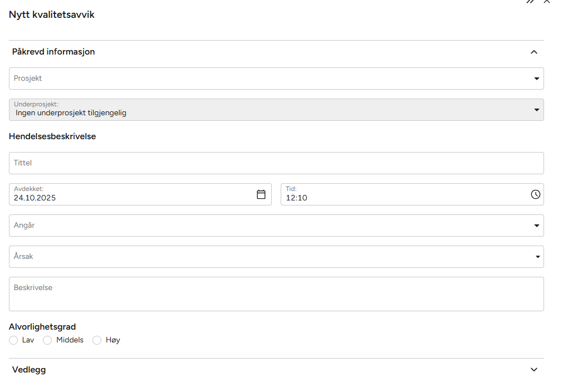The image size is (563, 392).
Task: Click the date value 24.10.2025
Action: [35, 198]
